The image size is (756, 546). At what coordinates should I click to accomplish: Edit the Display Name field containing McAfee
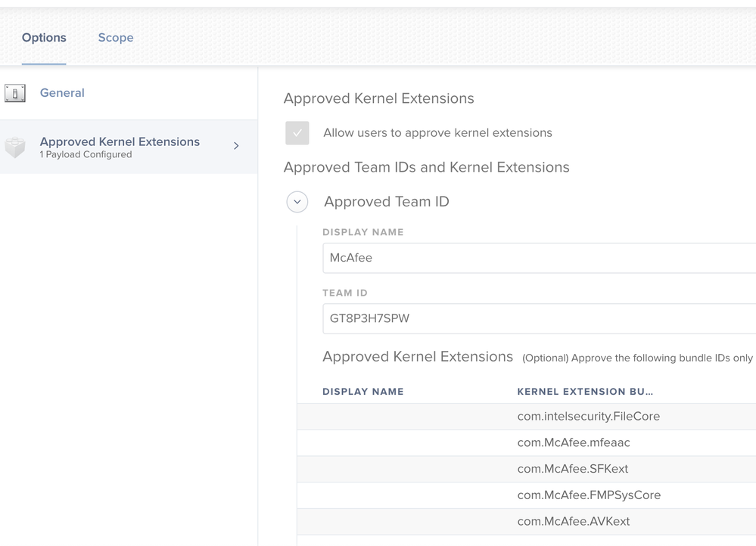539,258
